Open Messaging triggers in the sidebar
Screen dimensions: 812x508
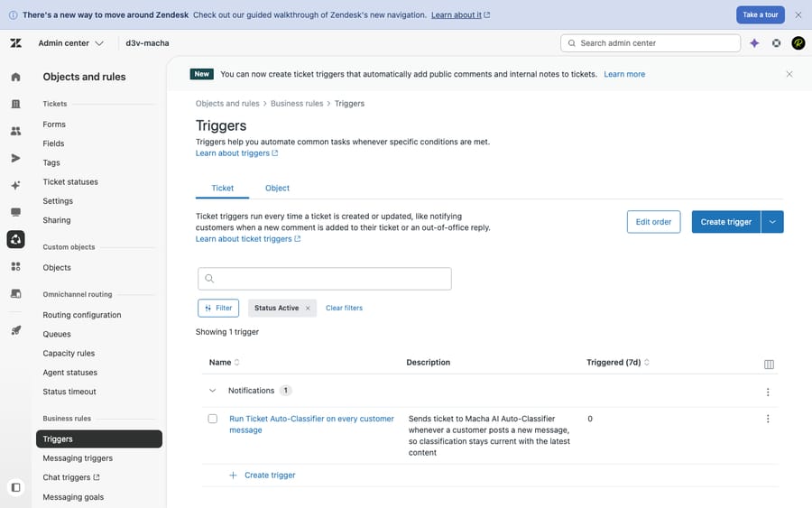click(x=78, y=458)
